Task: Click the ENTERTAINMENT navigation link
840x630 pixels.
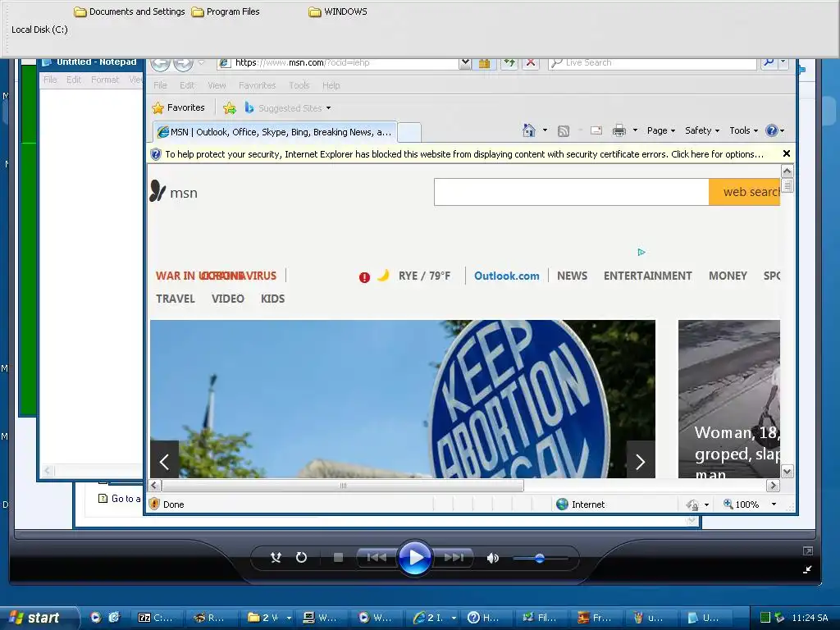Action: tap(648, 276)
